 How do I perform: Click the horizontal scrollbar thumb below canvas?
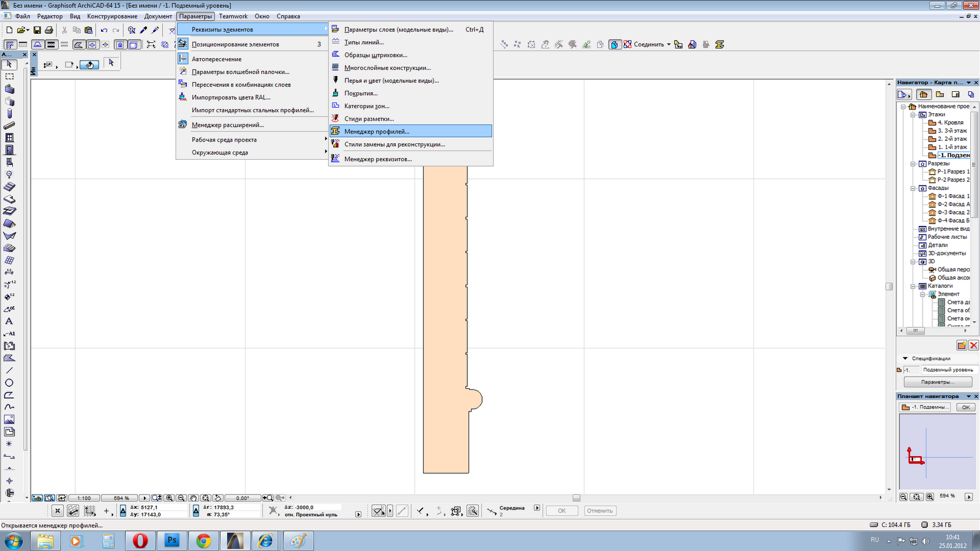pyautogui.click(x=576, y=498)
